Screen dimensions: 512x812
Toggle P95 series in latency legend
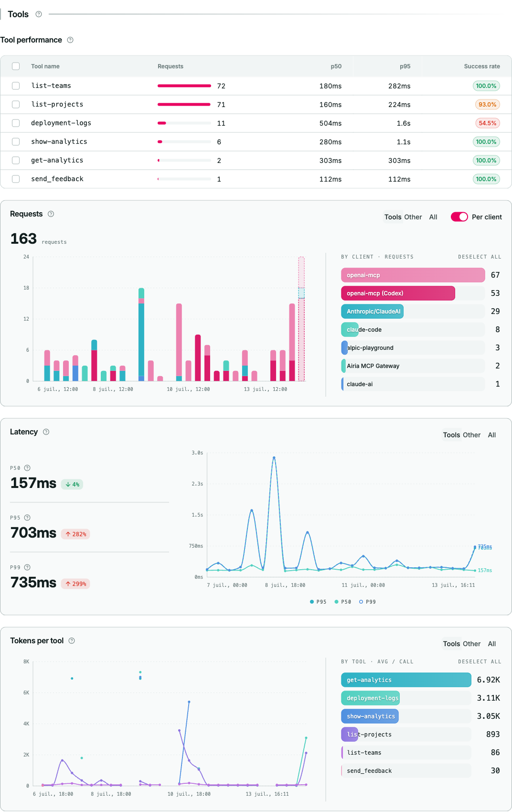point(318,602)
